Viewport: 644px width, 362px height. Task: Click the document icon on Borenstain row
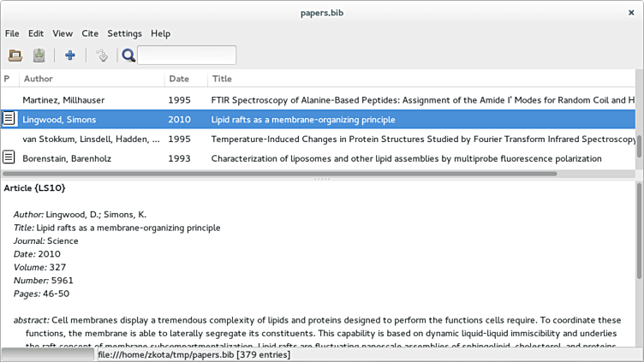point(9,157)
